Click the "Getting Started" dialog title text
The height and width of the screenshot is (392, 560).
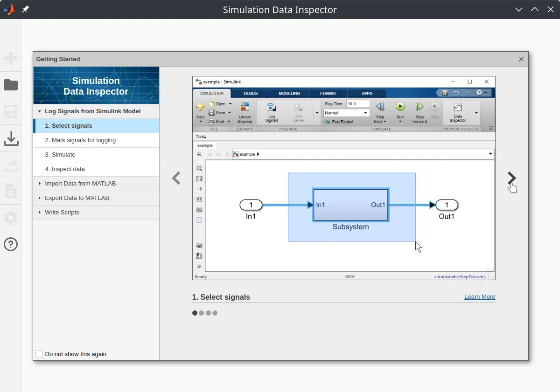(x=58, y=59)
